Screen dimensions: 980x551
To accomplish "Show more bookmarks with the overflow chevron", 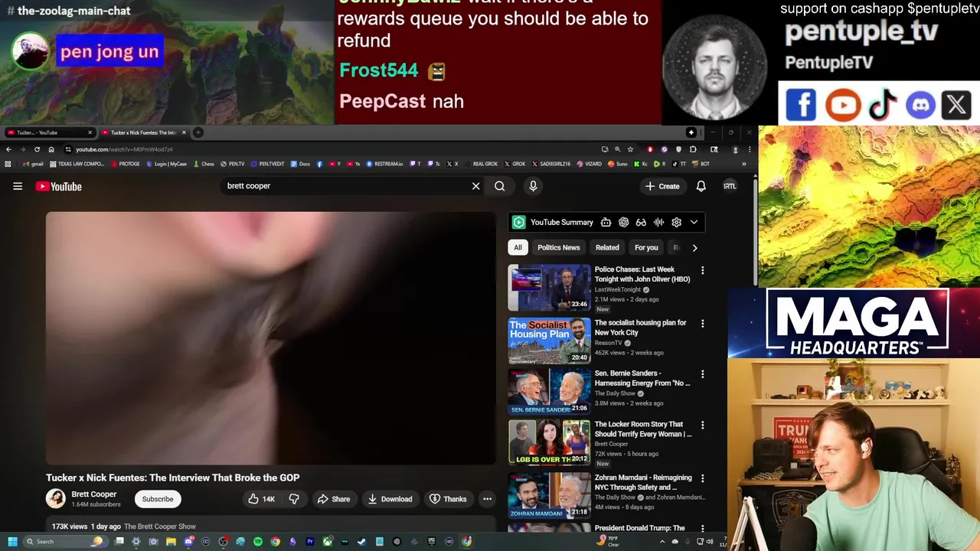I will click(743, 164).
